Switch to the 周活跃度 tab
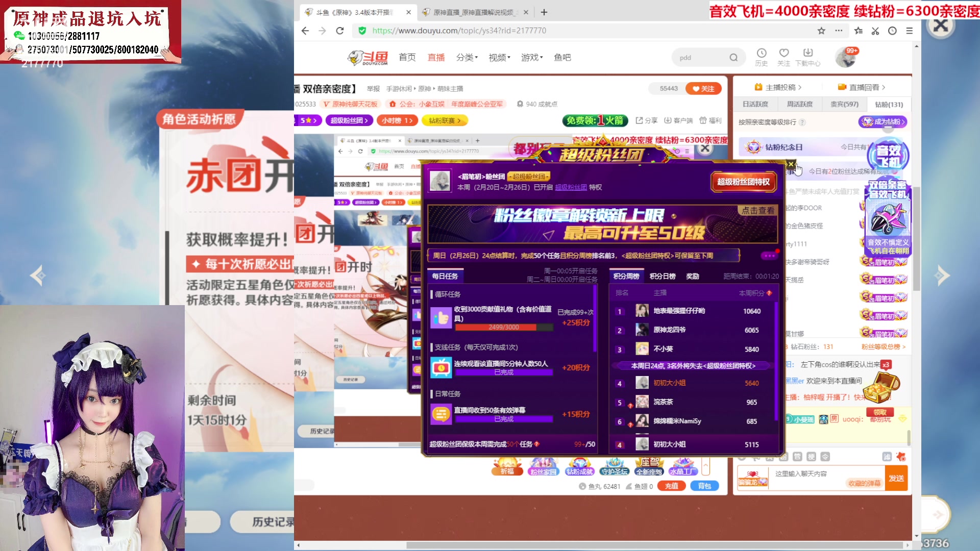The image size is (980, 551). (x=799, y=104)
